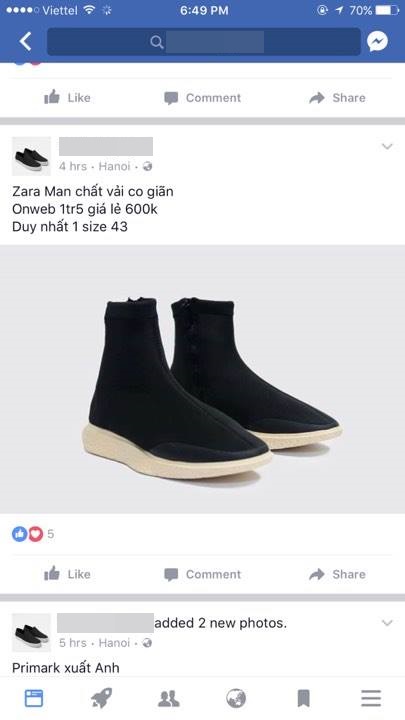Viewport: 405px width, 720px height.
Task: Open the black boots product photo
Action: click(202, 379)
